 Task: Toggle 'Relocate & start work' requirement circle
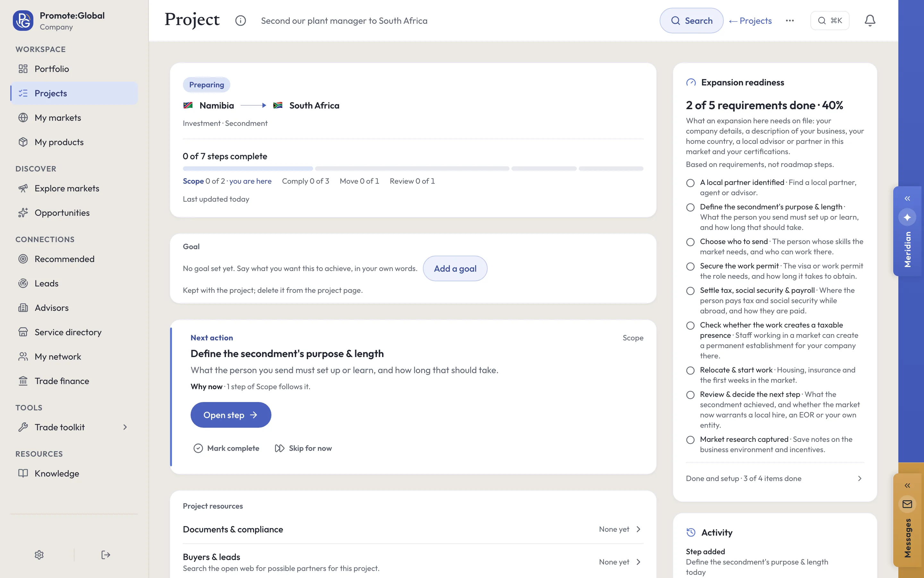pos(690,371)
